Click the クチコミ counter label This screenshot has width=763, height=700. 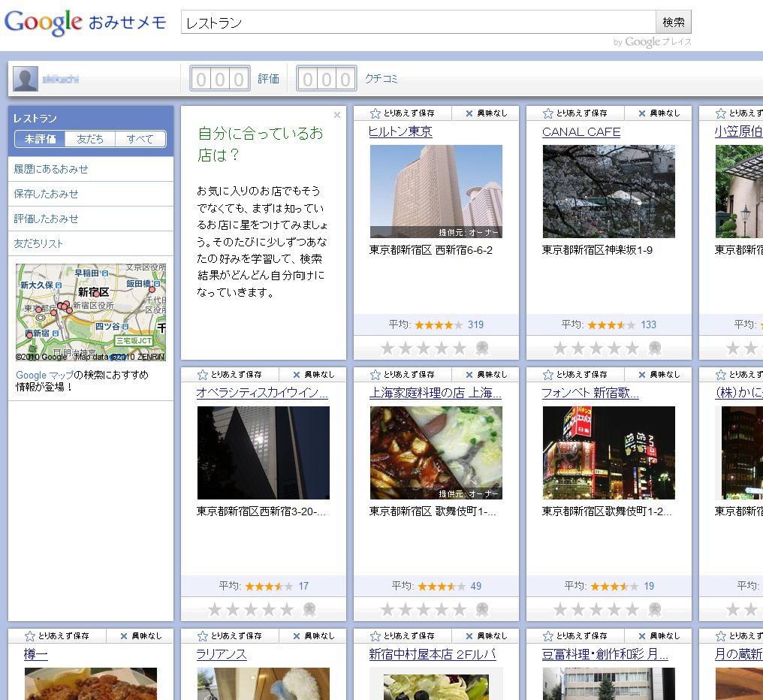pyautogui.click(x=381, y=78)
